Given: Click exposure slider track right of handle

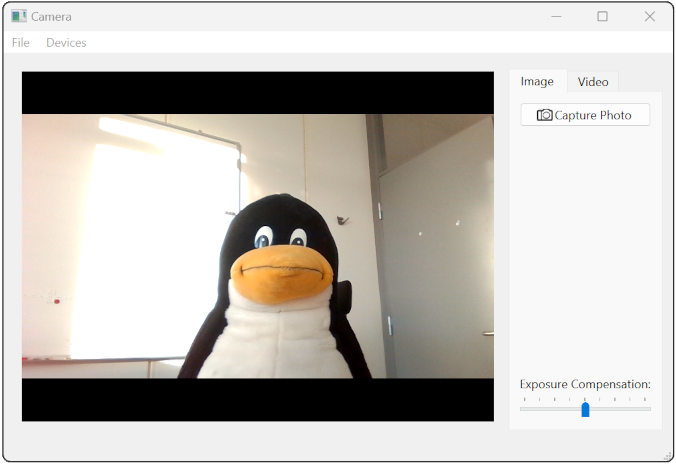Looking at the screenshot, I should [x=620, y=409].
